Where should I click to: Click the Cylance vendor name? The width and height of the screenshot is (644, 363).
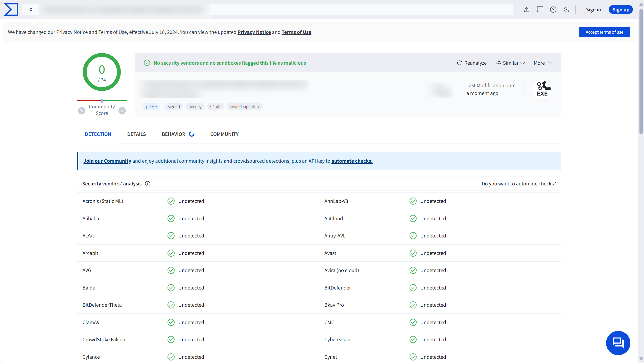(91, 357)
